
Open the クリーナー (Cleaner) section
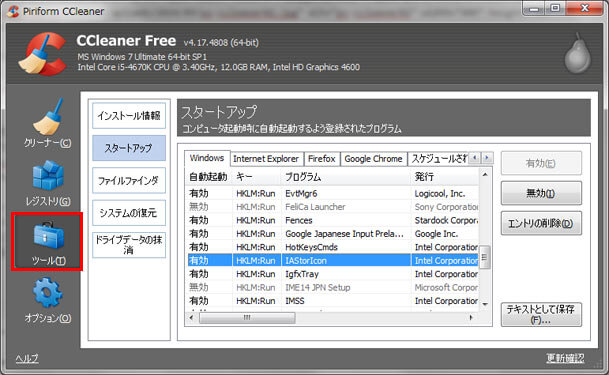pyautogui.click(x=47, y=123)
